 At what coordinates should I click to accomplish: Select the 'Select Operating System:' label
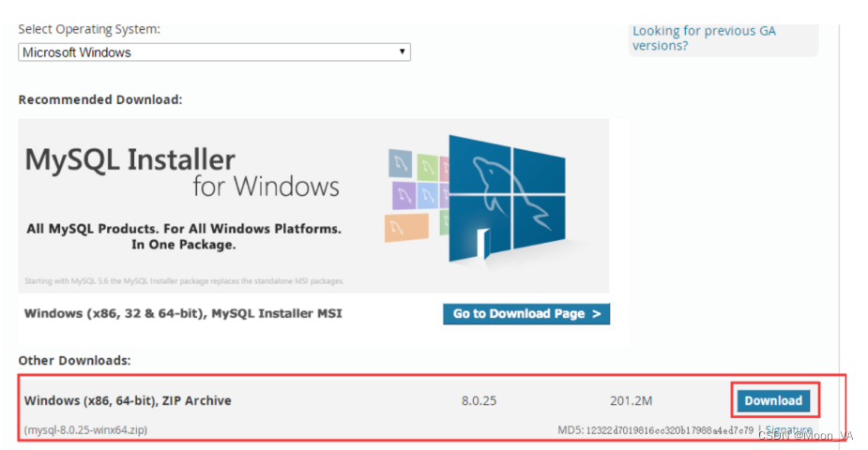tap(89, 29)
